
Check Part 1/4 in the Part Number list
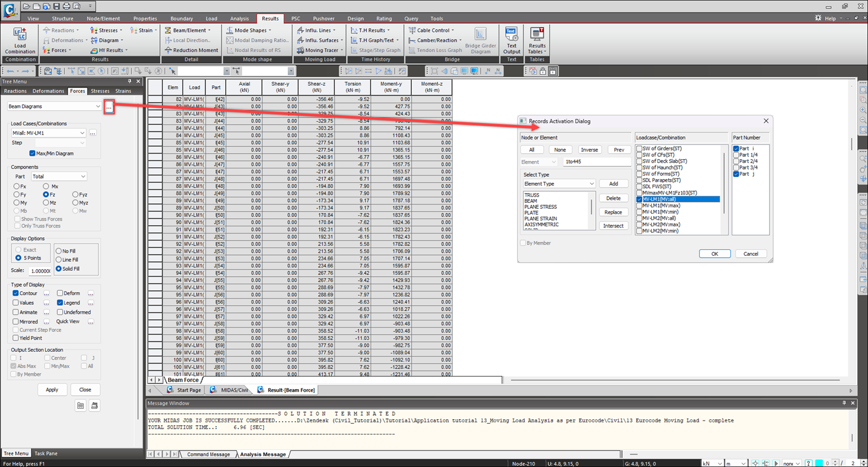point(736,154)
